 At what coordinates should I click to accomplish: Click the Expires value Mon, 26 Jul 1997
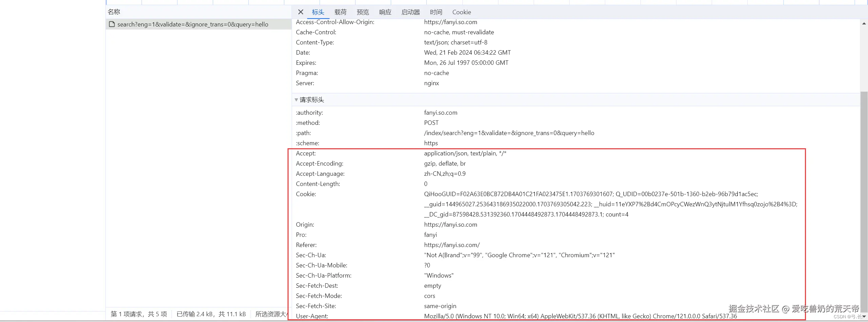pos(466,63)
